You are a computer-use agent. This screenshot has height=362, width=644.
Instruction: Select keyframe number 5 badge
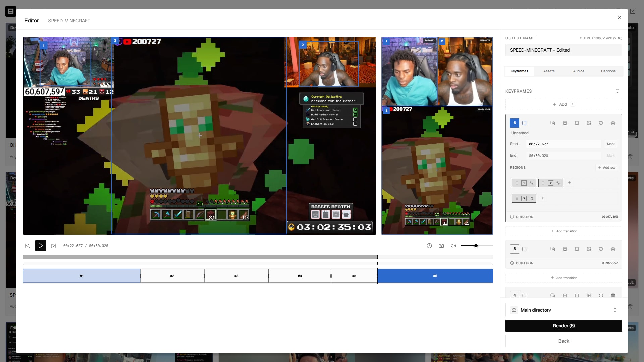(515, 249)
